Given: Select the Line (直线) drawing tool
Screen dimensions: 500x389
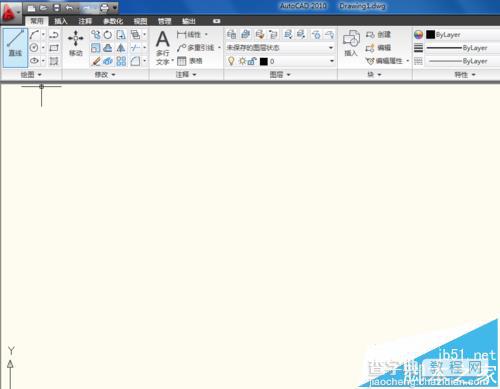Looking at the screenshot, I should [x=15, y=48].
